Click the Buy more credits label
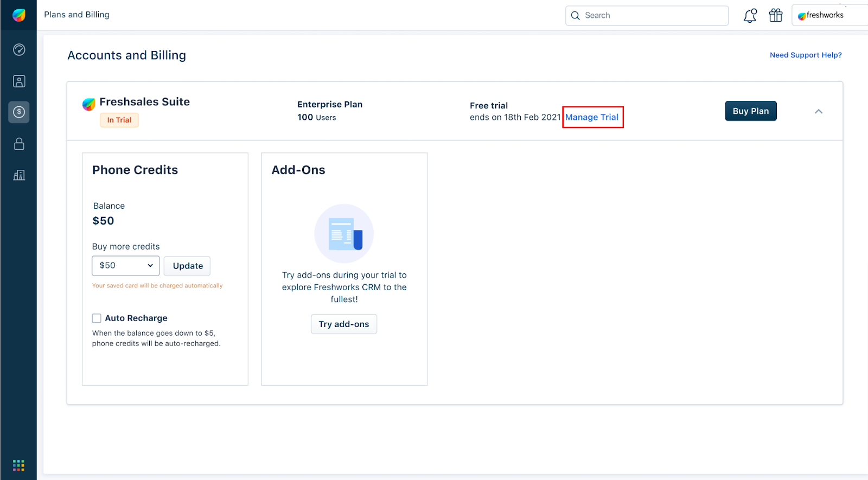Screen dimensions: 868x480 126,247
